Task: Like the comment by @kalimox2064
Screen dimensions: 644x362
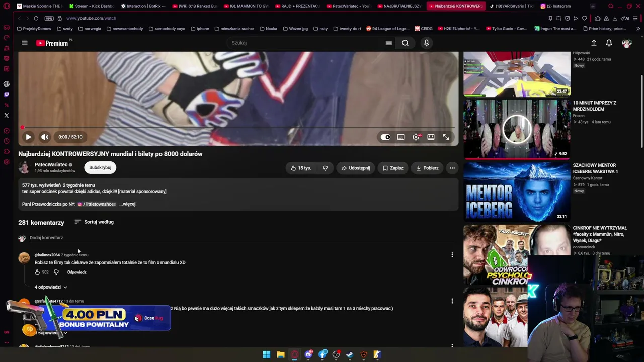Action: [x=37, y=272]
